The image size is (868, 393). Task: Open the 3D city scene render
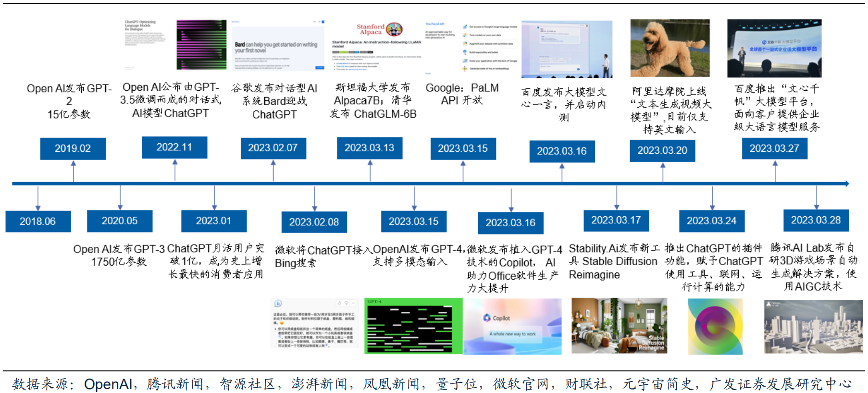814,327
